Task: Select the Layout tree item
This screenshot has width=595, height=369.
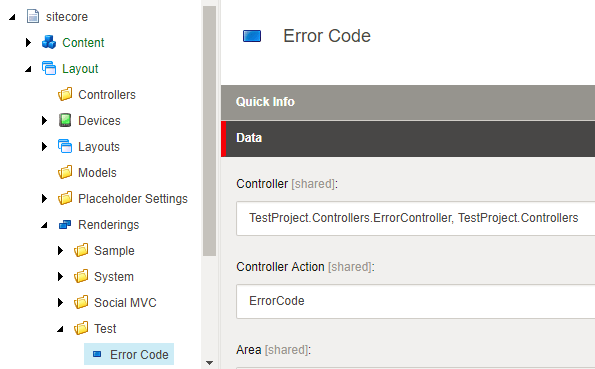Action: (x=80, y=69)
